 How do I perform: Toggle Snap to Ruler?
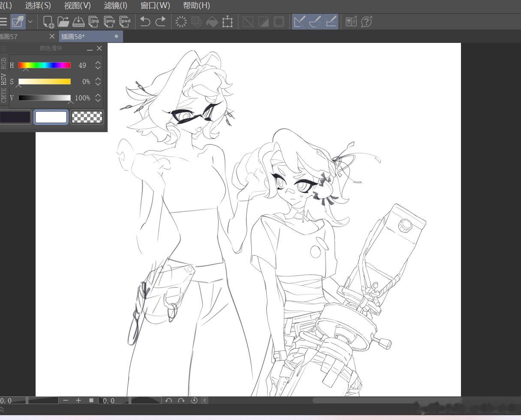[300, 21]
